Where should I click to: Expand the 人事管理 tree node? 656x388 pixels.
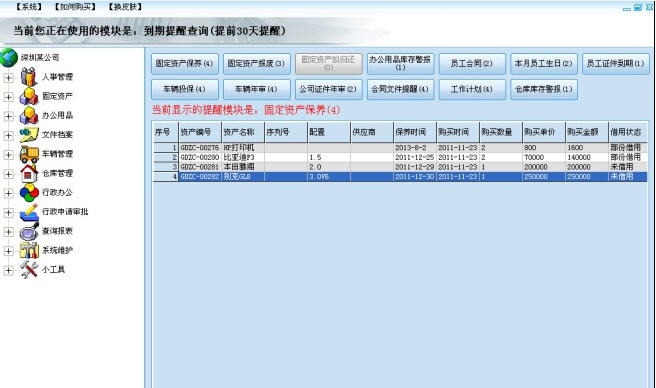8,77
